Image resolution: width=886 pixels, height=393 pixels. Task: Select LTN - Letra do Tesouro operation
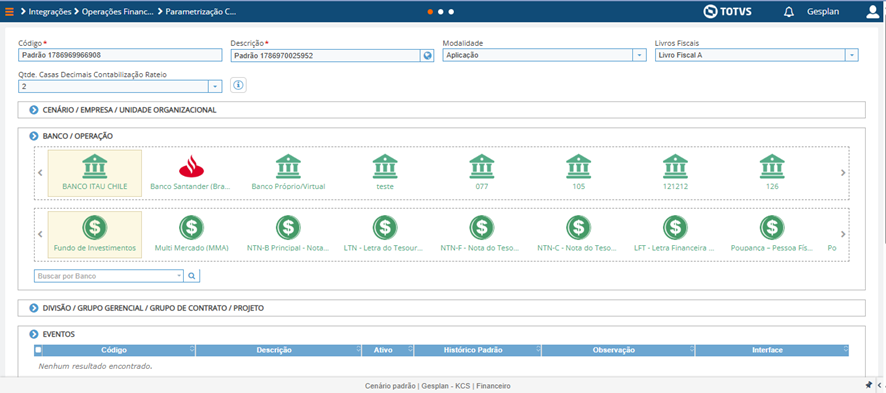coord(385,234)
